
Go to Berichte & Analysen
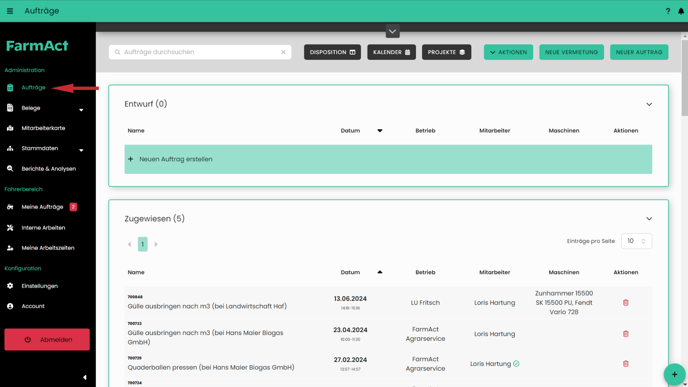pos(48,168)
